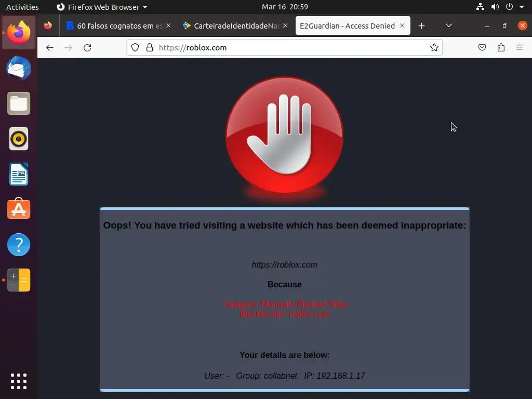
Task: Click the italic https://roblox.com blocked URL text
Action: click(x=284, y=264)
